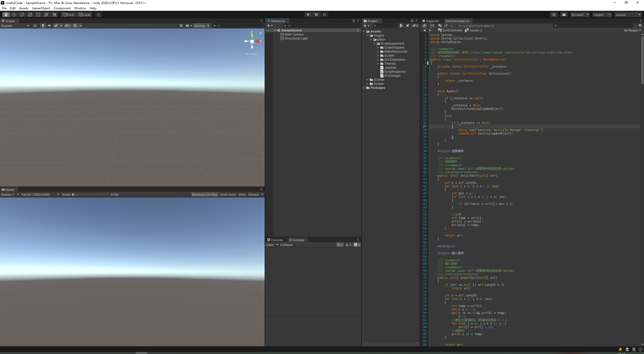Toggle Scene grid visibility

click(x=75, y=26)
